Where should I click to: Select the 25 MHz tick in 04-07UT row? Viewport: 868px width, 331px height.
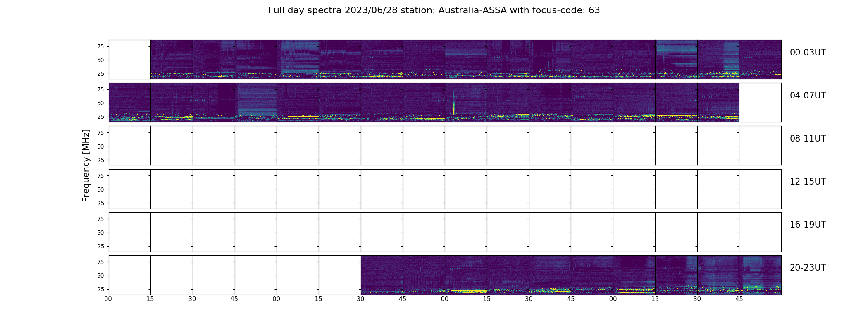pos(100,117)
